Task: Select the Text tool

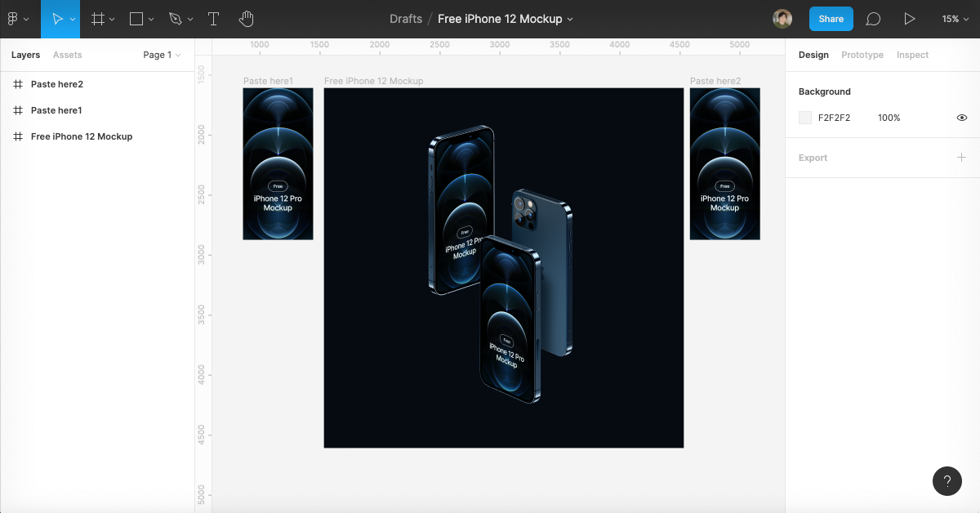Action: [213, 19]
